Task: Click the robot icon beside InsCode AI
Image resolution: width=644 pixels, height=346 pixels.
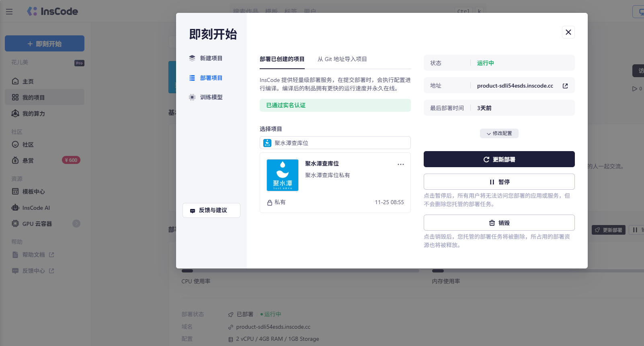Action: point(15,207)
